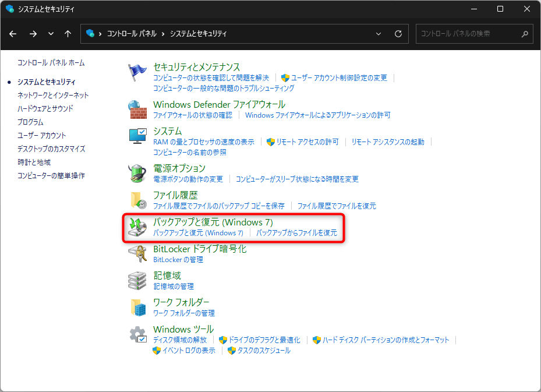Click the 記憶域 storage drives icon
This screenshot has width=541, height=392.
[137, 280]
